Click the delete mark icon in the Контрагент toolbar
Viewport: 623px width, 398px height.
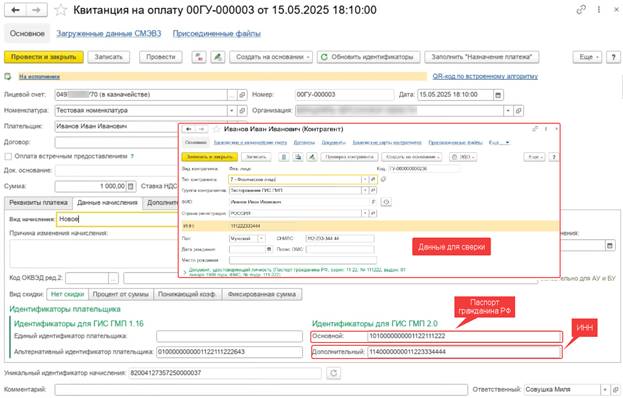pyautogui.click(x=284, y=157)
